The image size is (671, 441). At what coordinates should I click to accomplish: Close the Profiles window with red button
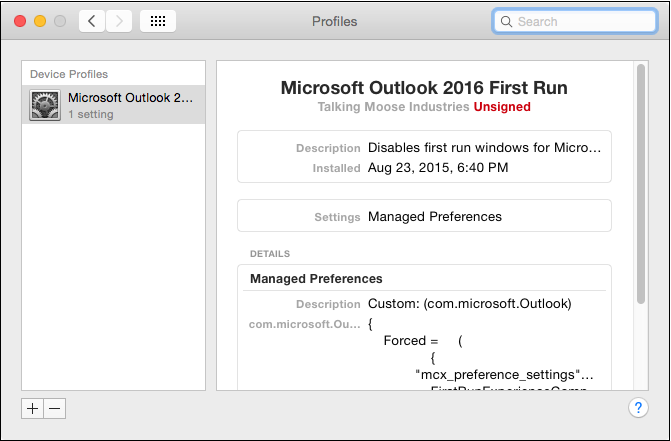20,21
